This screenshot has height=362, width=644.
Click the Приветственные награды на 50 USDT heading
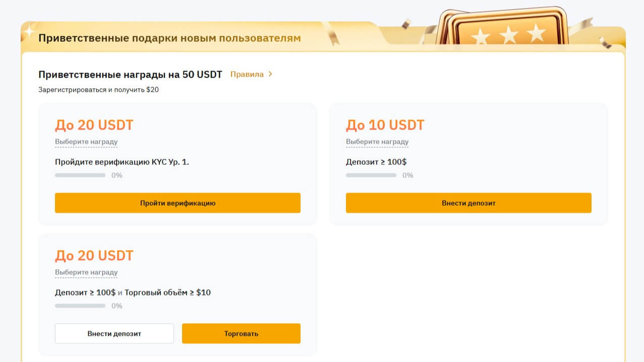tap(130, 75)
